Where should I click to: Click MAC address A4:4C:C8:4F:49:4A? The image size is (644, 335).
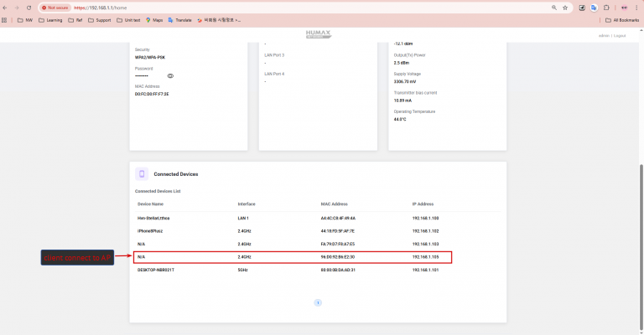pyautogui.click(x=338, y=218)
